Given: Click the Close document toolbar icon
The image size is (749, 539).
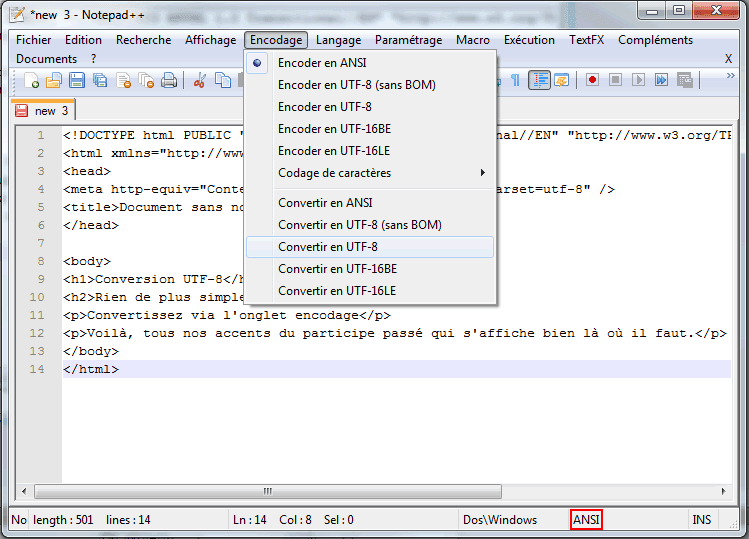Looking at the screenshot, I should pyautogui.click(x=123, y=80).
